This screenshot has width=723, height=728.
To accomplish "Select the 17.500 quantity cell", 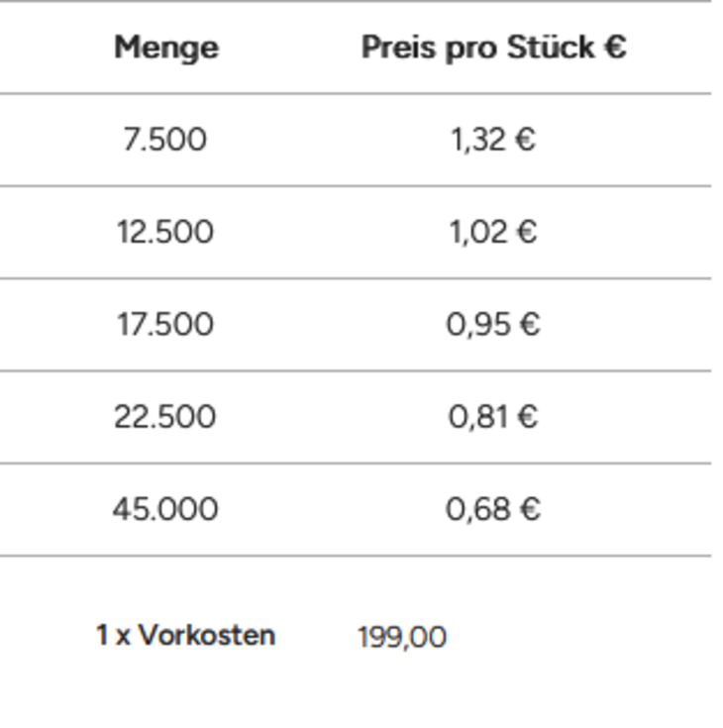I will click(164, 325).
